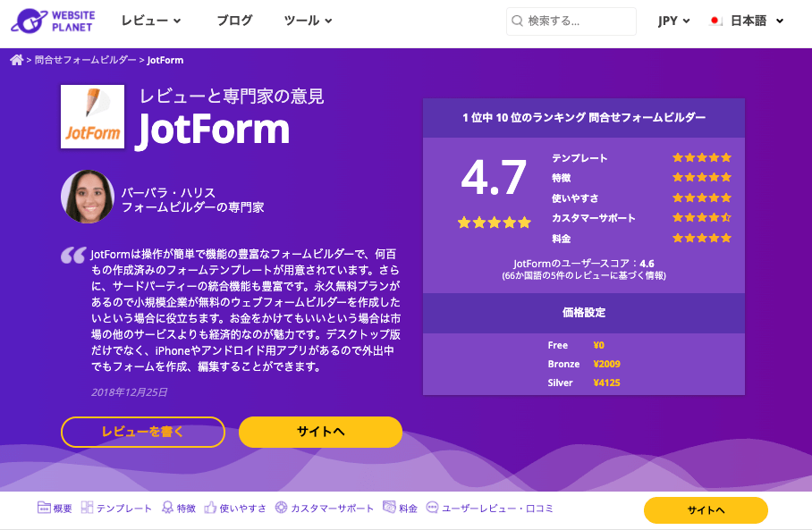Click the quote mark before review summary
The height and width of the screenshot is (530, 812).
(x=73, y=255)
